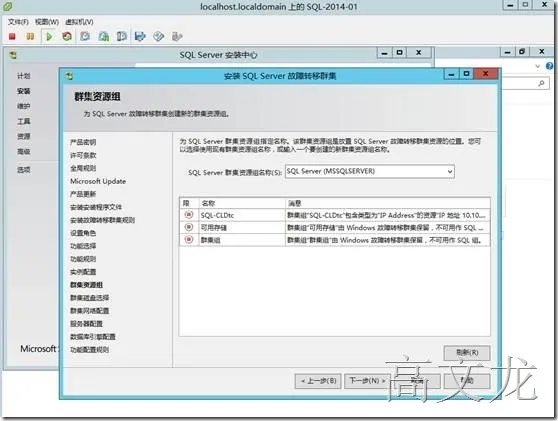Click the 安装安装程序文件 step

point(96,207)
